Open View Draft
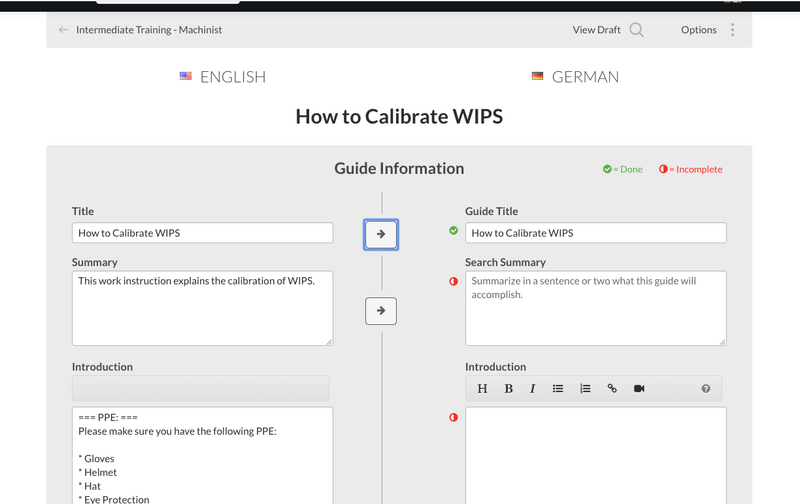Viewport: 800px width, 504px height. [596, 30]
